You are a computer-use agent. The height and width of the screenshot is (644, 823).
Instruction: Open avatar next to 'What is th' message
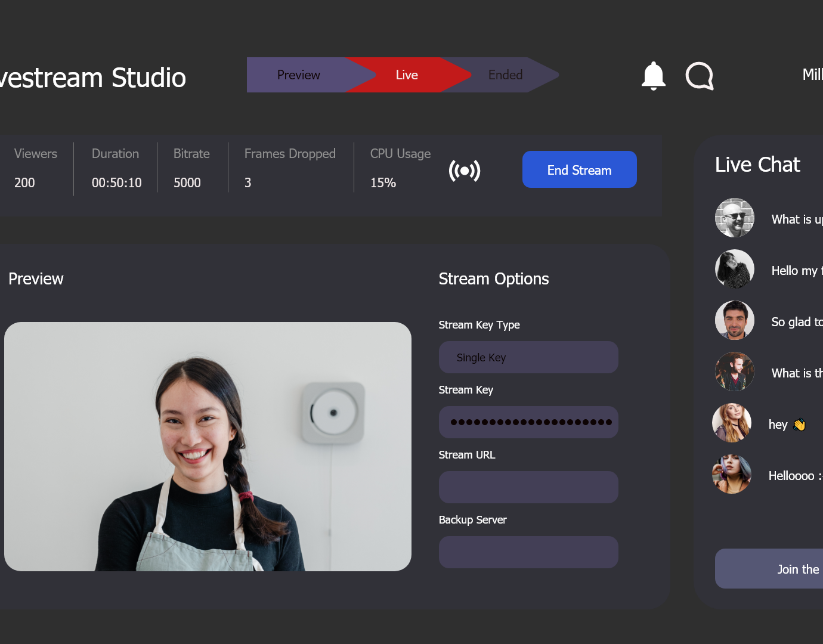point(735,371)
